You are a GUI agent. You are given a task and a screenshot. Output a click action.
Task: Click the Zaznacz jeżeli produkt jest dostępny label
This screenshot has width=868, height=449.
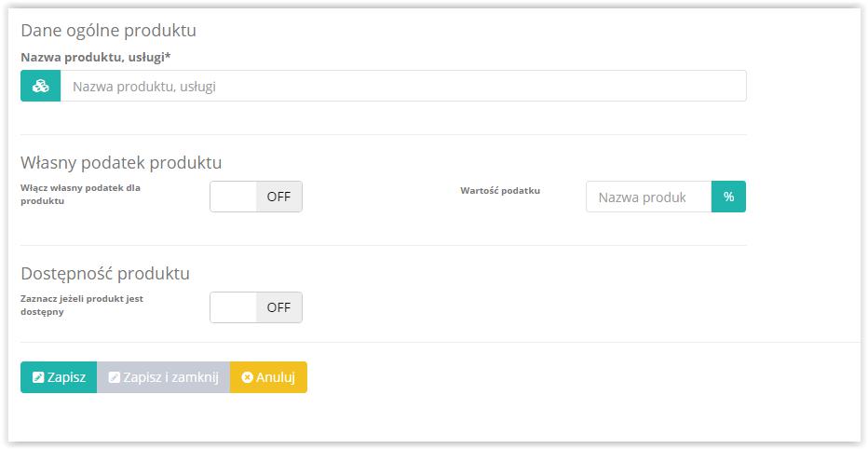coord(82,305)
